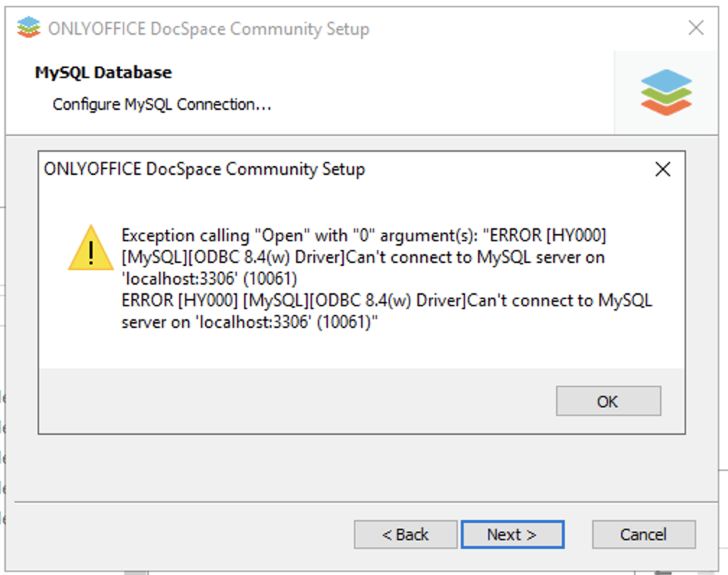
Task: Select the Configure MySQL Connection subtitle text
Action: [x=162, y=105]
